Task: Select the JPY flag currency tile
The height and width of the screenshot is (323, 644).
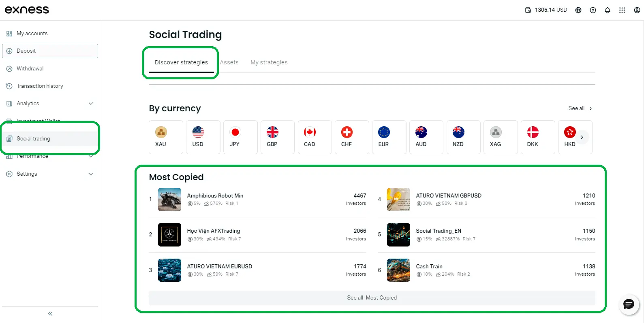Action: coord(240,137)
